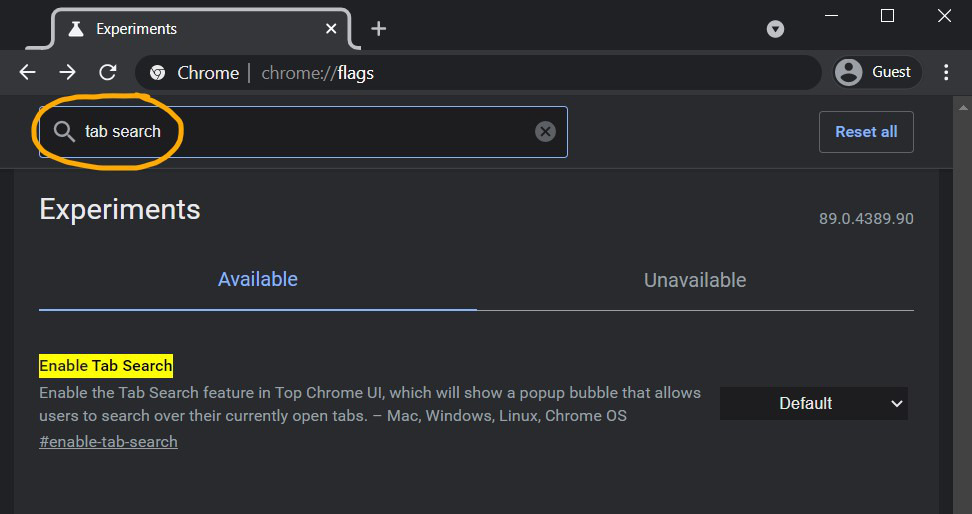
Task: Expand the Enable Tab Search dropdown
Action: pos(813,403)
